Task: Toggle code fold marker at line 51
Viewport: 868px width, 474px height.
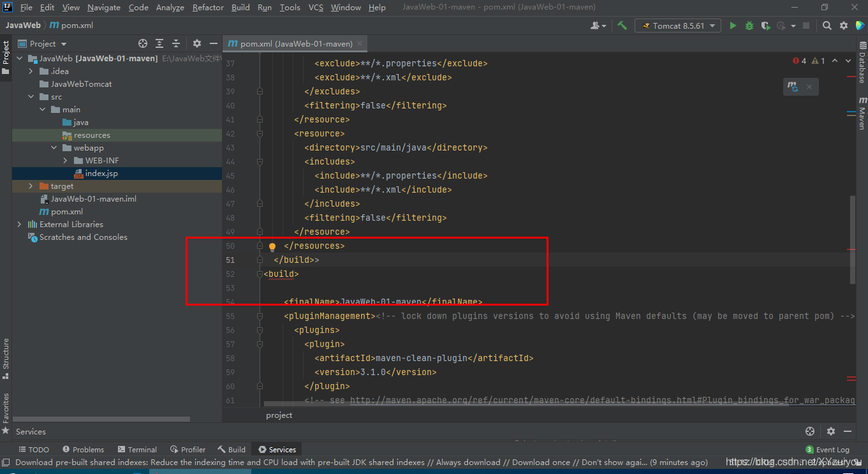Action: [x=260, y=260]
